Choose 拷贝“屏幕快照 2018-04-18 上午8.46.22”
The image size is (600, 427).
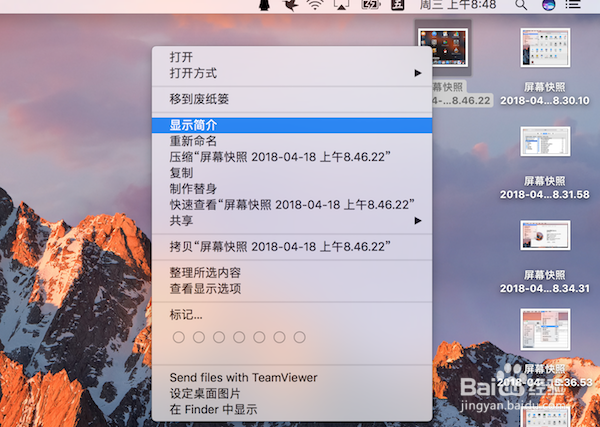tap(292, 247)
